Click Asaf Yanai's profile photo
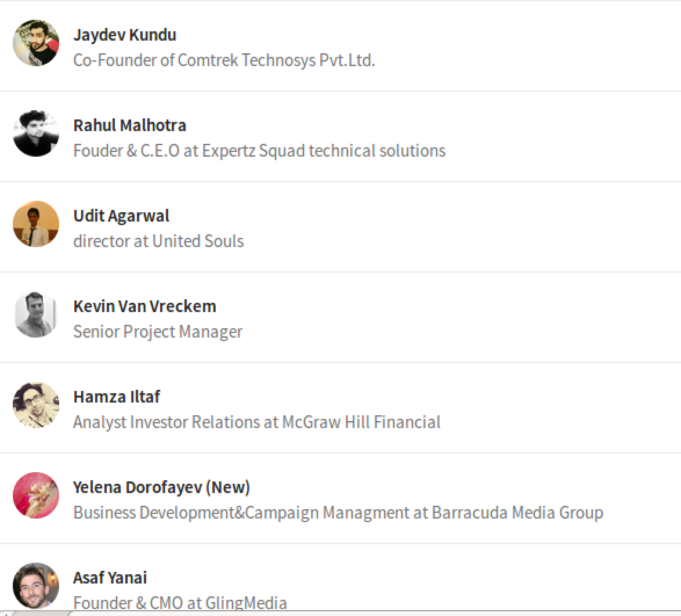 [x=36, y=586]
